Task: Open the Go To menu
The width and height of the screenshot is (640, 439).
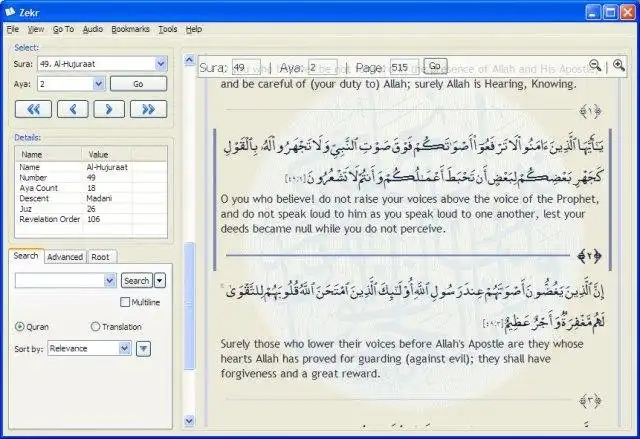Action: click(63, 29)
